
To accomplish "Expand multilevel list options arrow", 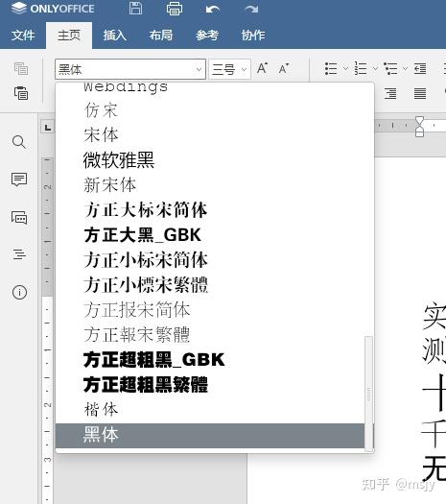I will [405, 68].
